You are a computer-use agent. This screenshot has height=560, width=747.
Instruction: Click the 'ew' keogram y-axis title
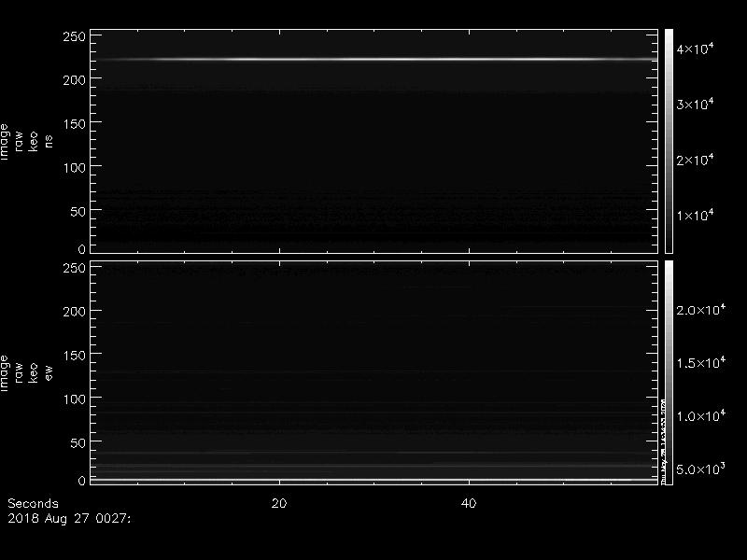[x=49, y=372]
